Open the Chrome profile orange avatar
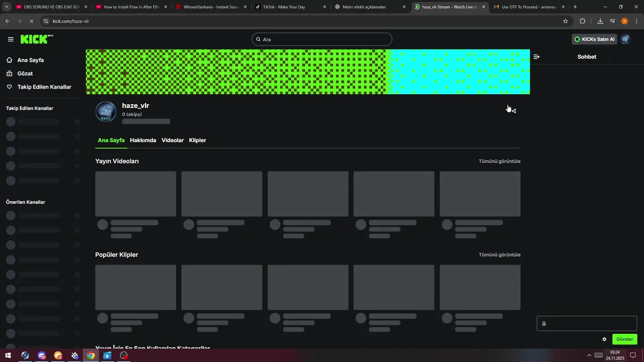 (624, 21)
